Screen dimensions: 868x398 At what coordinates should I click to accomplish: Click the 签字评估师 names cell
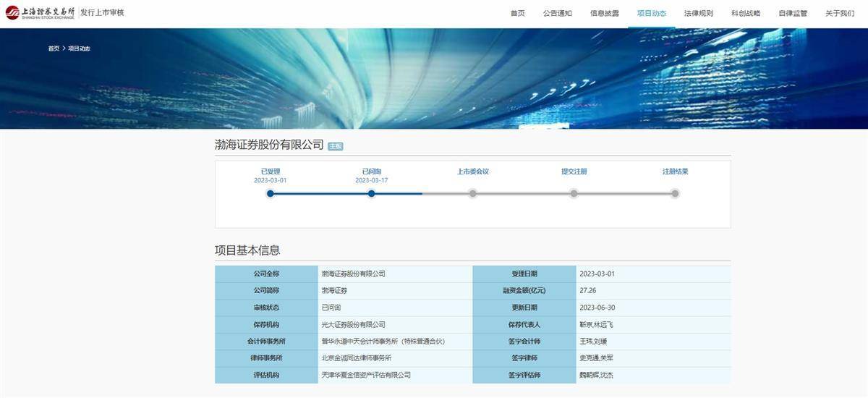pos(653,375)
